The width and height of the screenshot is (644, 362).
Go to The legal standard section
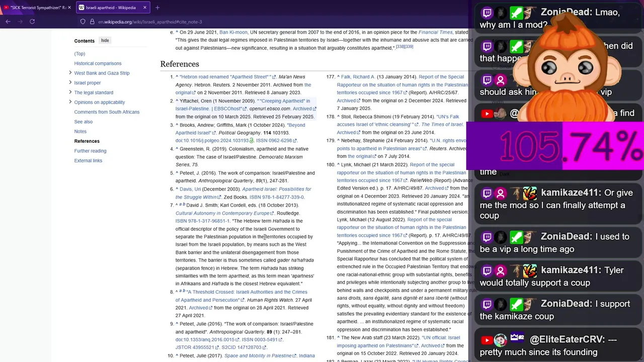(94, 93)
